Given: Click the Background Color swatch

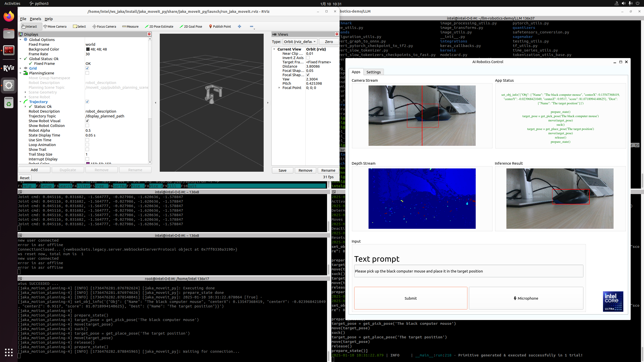Looking at the screenshot, I should pos(88,49).
